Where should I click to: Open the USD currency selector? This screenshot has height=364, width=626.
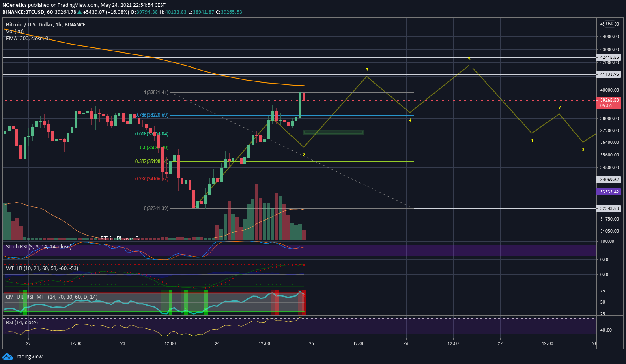(610, 24)
